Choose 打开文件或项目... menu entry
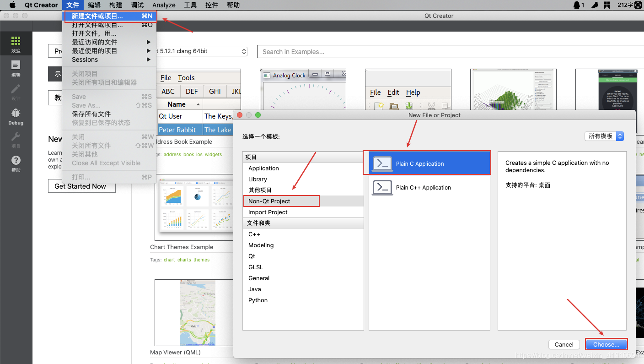Screen dimensions: 644x364 [x=110, y=25]
